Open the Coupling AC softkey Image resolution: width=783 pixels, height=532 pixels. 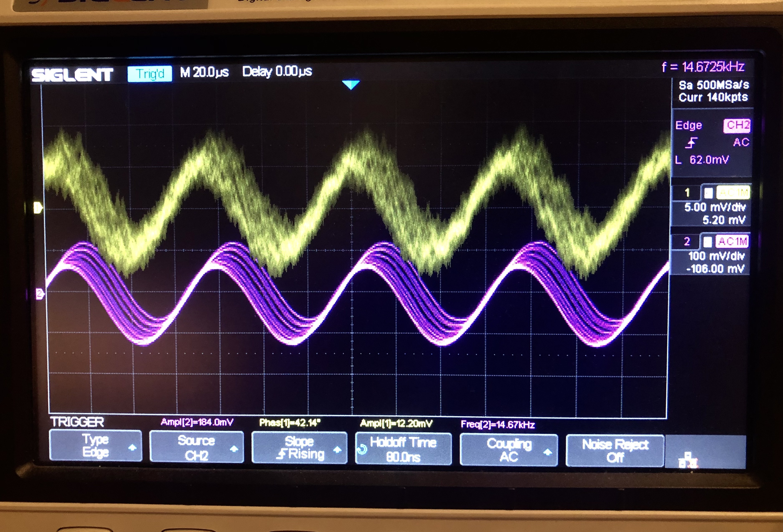coord(509,450)
